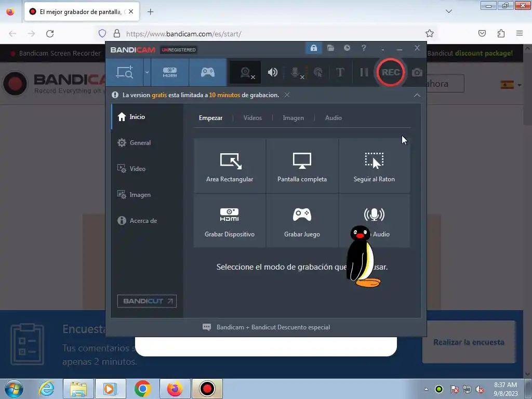
Task: Switch to Bandicam taskbar button
Action: click(207, 389)
